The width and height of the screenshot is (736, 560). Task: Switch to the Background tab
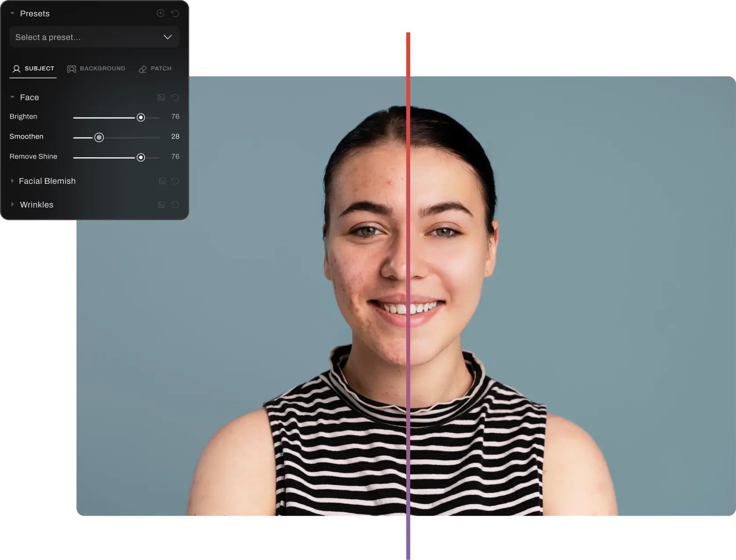tap(96, 69)
